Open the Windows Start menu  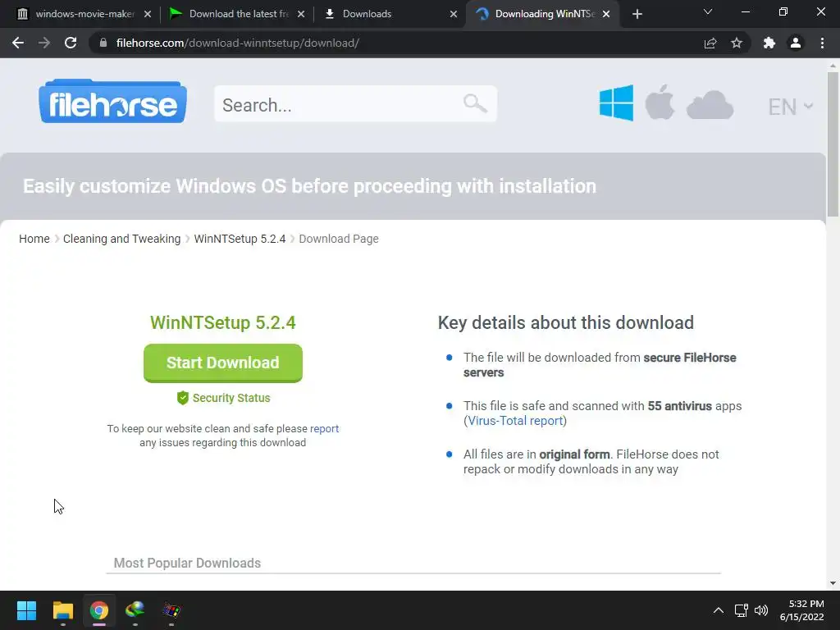(26, 610)
